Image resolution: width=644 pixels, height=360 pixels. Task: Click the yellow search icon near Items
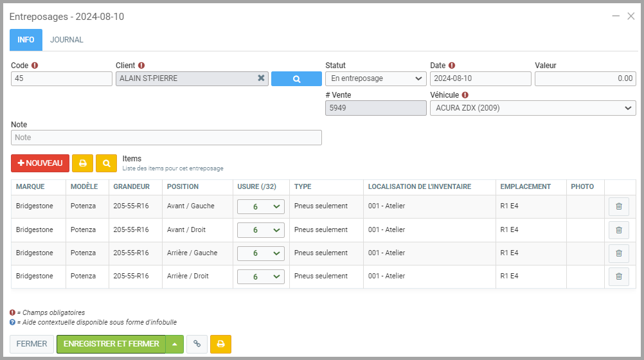point(106,163)
